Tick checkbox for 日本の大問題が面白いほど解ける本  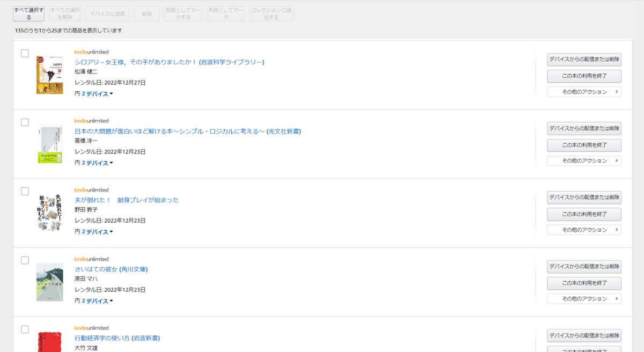[25, 122]
